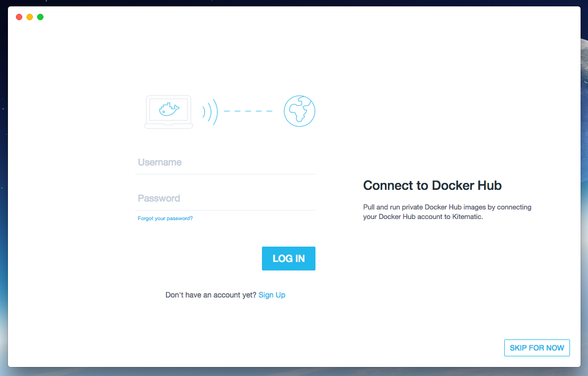Minimize the window with yellow button
Image resolution: width=588 pixels, height=376 pixels.
tap(30, 17)
